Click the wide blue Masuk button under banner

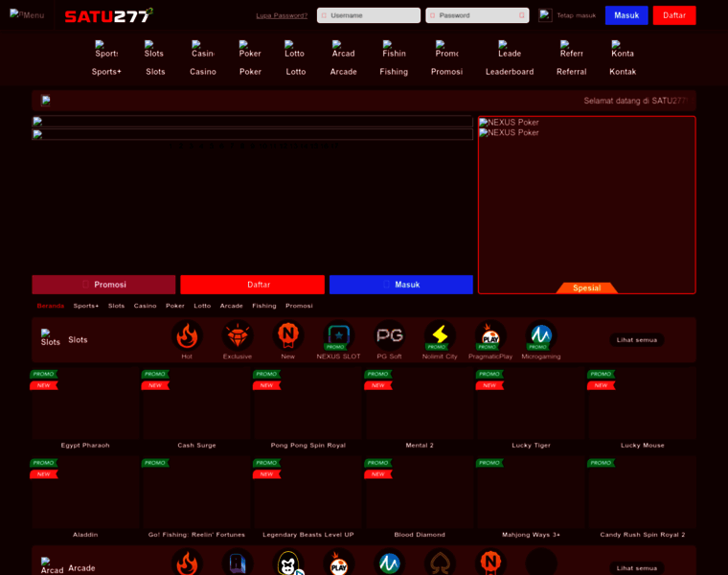pyautogui.click(x=401, y=285)
